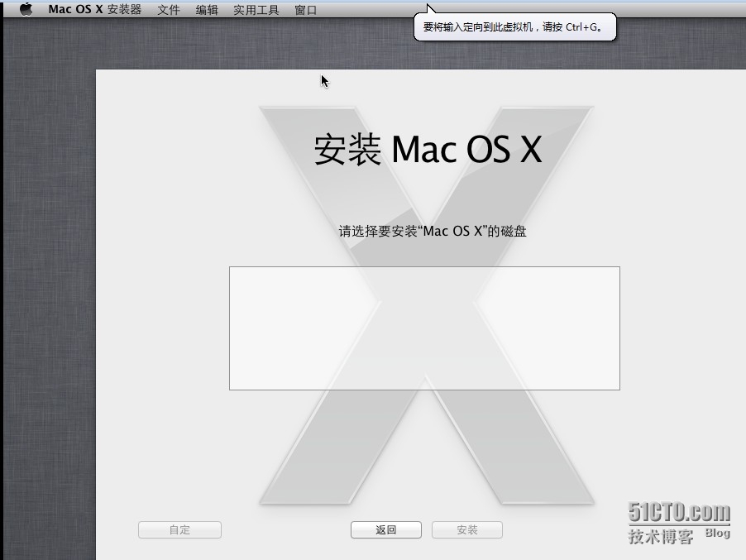The height and width of the screenshot is (560, 746).
Task: Open the 实用工具 menu
Action: (256, 10)
